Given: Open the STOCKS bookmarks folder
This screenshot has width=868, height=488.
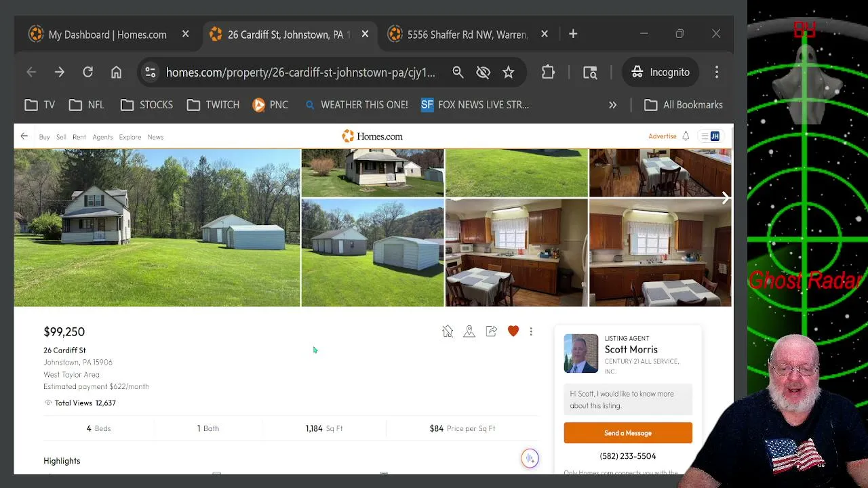Looking at the screenshot, I should click(x=146, y=105).
